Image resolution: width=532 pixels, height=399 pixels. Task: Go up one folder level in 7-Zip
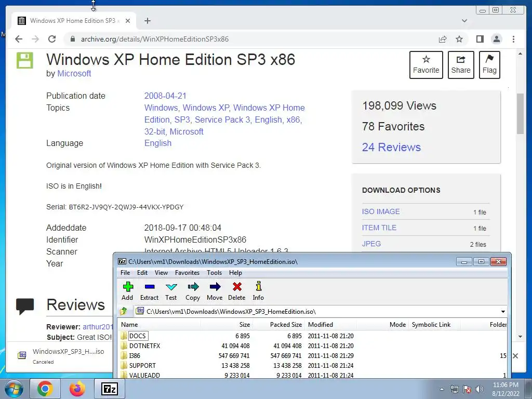coord(124,311)
